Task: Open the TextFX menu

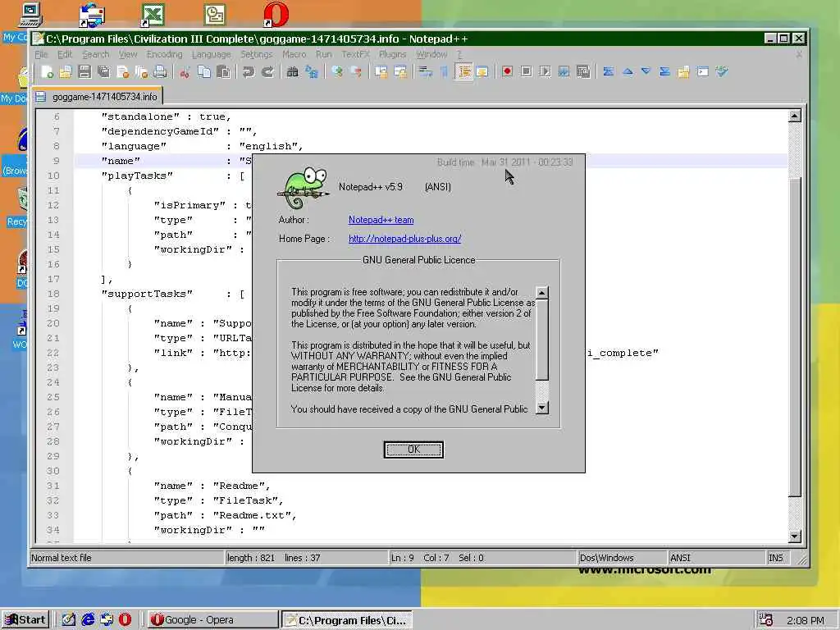Action: (356, 54)
